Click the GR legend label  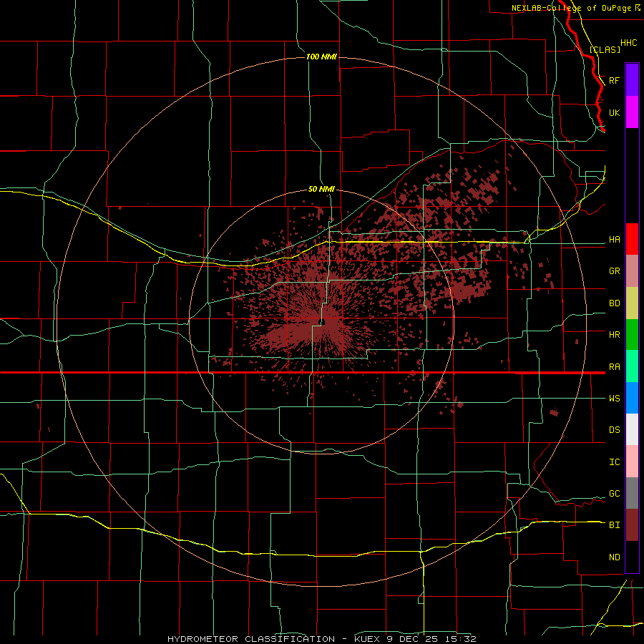coord(615,271)
